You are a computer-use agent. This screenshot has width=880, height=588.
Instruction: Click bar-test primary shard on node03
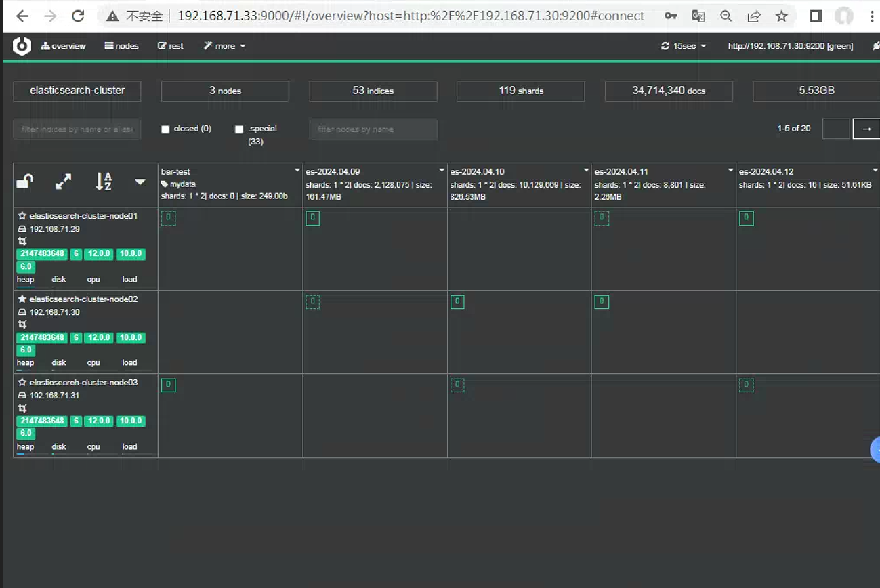[168, 385]
